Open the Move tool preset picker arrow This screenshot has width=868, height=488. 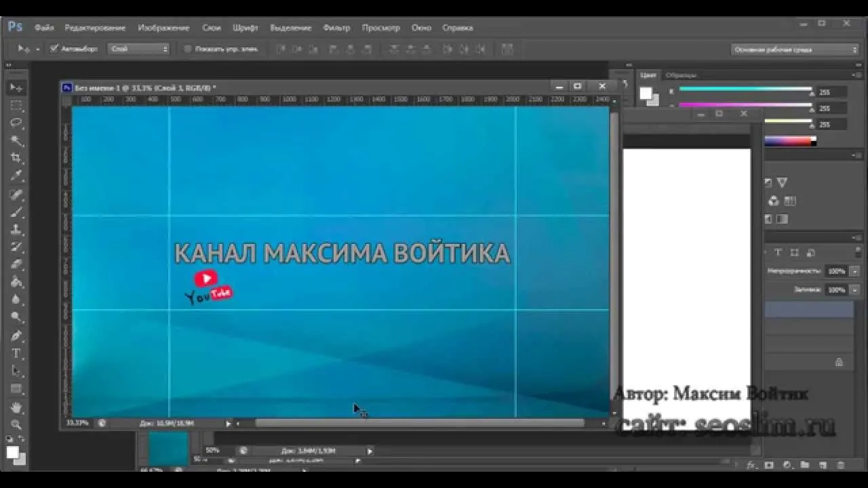[x=37, y=49]
